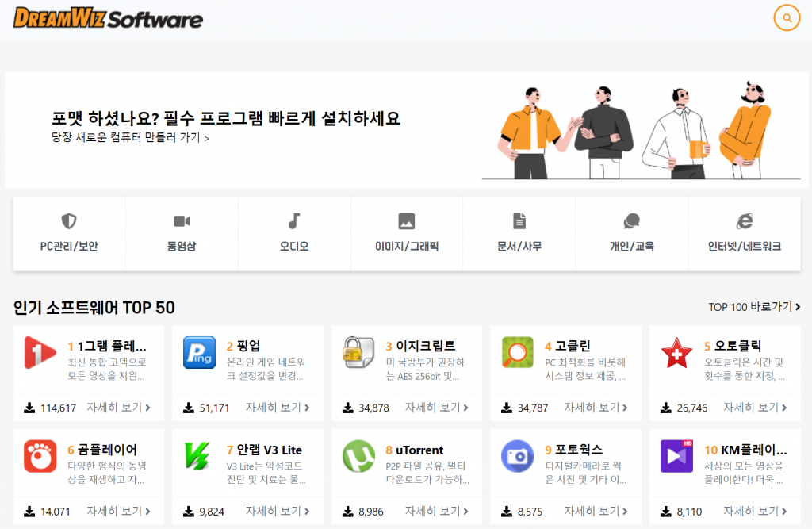Click download icon beside 34,878

(347, 408)
